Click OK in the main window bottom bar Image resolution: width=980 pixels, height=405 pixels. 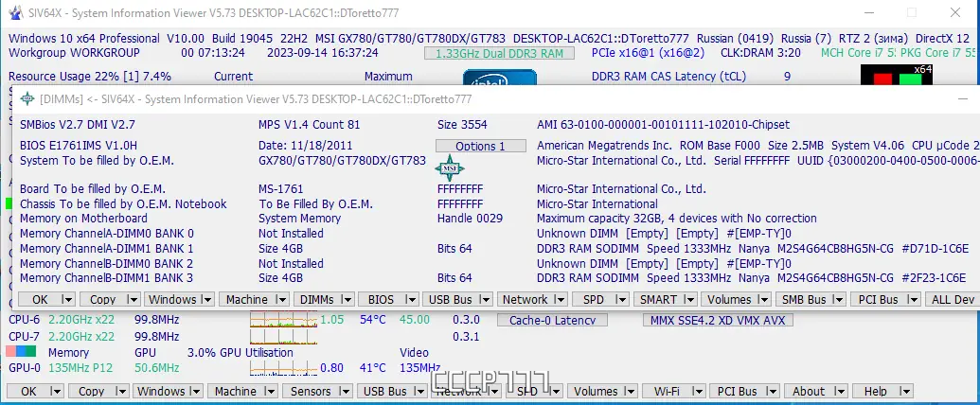coord(28,391)
